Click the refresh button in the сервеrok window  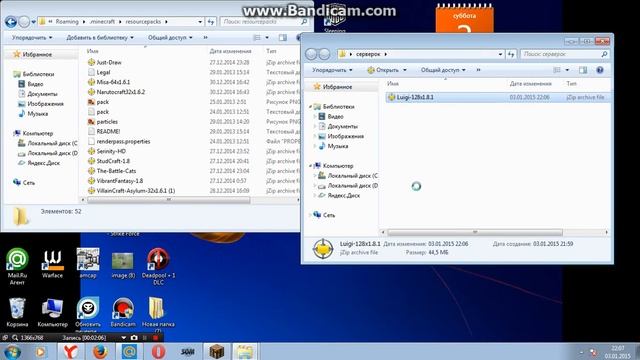click(511, 54)
